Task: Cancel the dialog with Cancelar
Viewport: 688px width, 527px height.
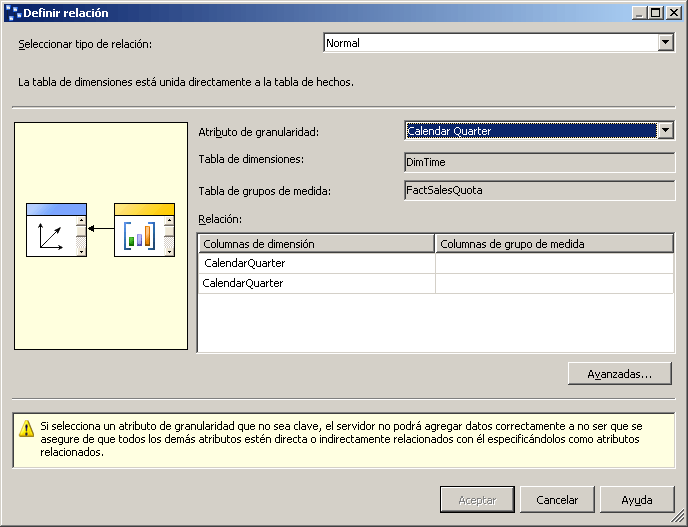Action: (557, 499)
